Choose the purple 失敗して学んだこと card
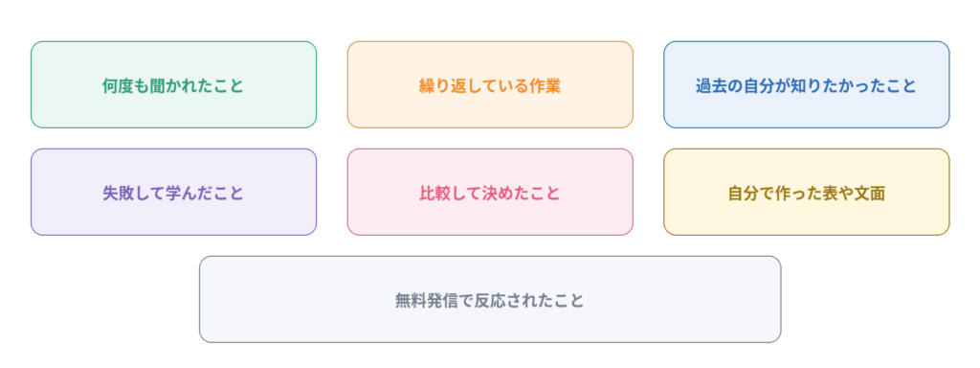980x368 pixels. [174, 192]
